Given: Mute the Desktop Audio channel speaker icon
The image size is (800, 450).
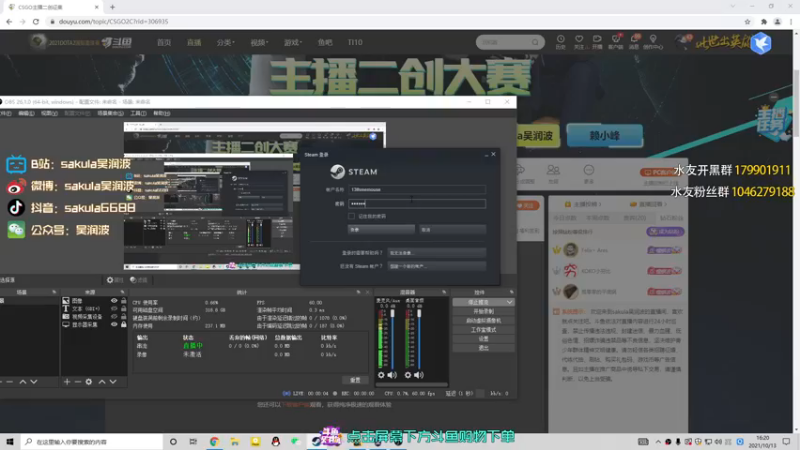Looking at the screenshot, I should [x=419, y=375].
